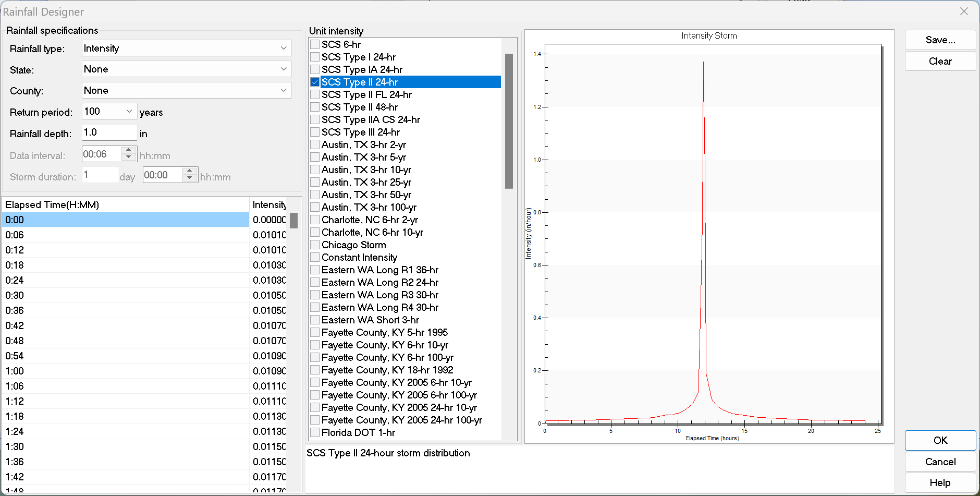This screenshot has width=980, height=496.
Task: Select SCS Type II FL 24-hr entry
Action: [366, 94]
